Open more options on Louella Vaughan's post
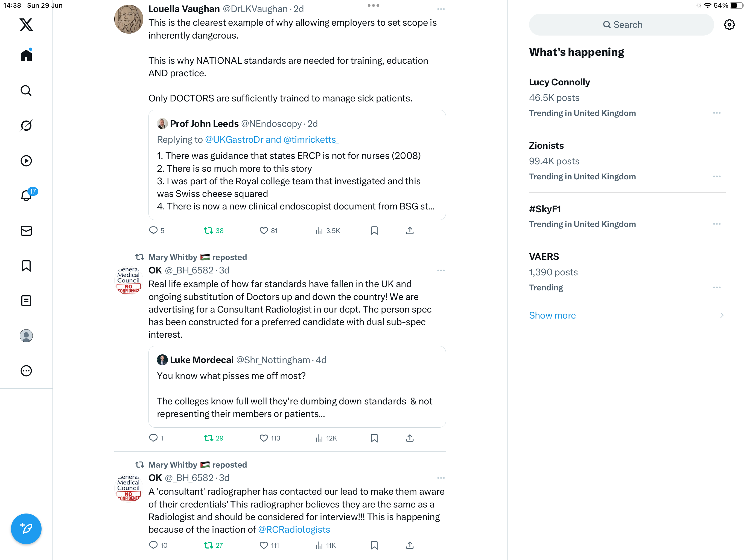The height and width of the screenshot is (560, 747). [441, 9]
